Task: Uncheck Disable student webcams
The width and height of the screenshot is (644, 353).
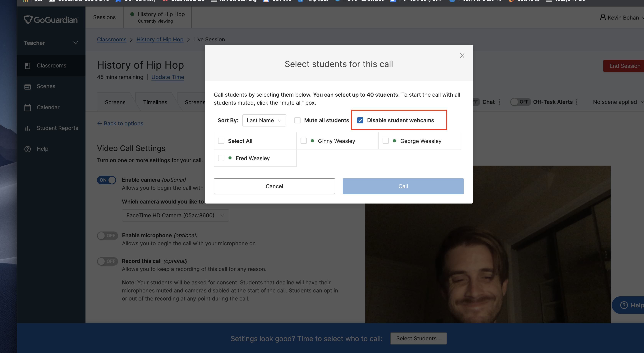Action: tap(360, 120)
